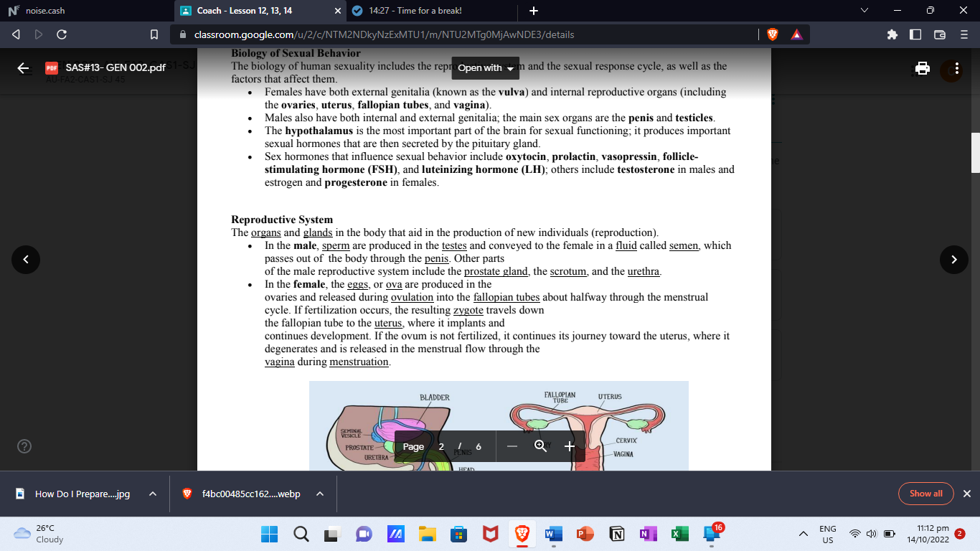Click the 'Biology of Sexual Behavior' heading
The height and width of the screenshot is (551, 980).
(296, 53)
